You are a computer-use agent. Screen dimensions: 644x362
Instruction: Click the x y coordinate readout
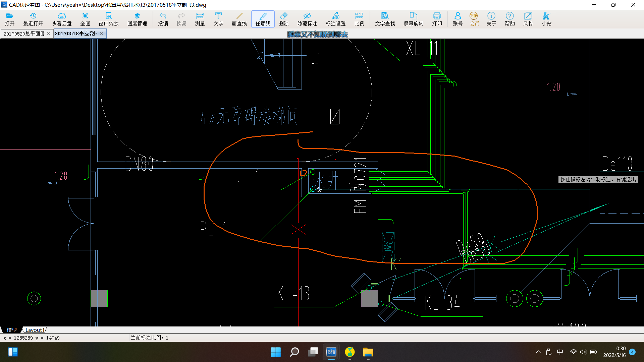pos(32,338)
